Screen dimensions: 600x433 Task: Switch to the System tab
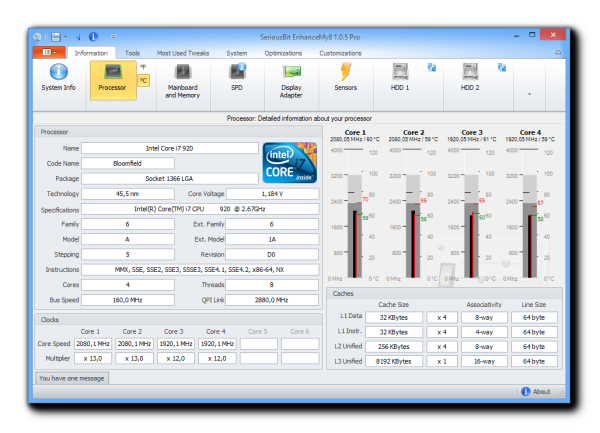click(236, 53)
